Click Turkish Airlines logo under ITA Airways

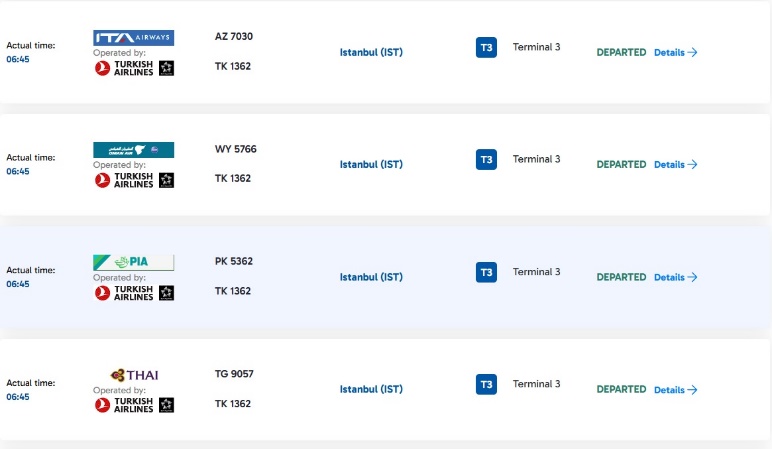tap(133, 68)
